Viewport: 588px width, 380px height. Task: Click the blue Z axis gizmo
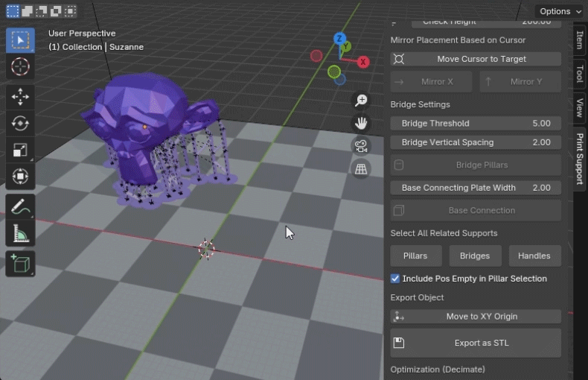(x=339, y=38)
